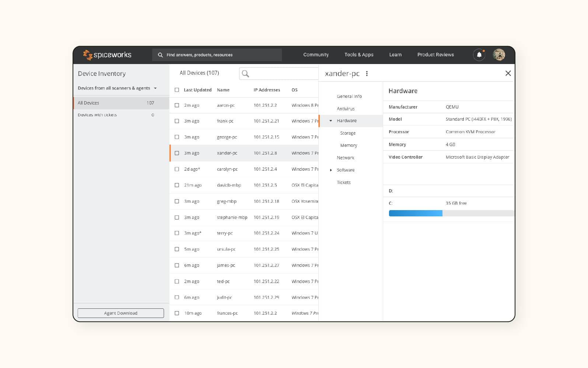Click the Spiceworks logo

(x=107, y=55)
